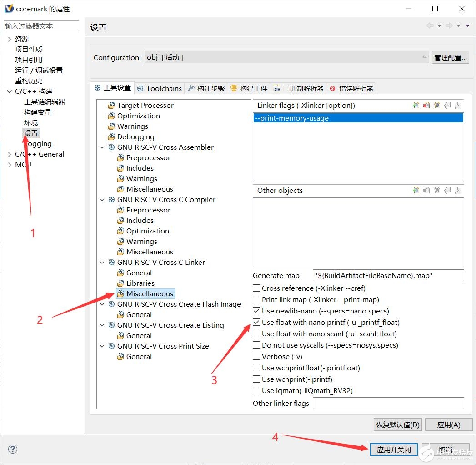The image size is (476, 465).
Task: Enable Cross reference (-Xlinker --cref)
Action: [256, 288]
